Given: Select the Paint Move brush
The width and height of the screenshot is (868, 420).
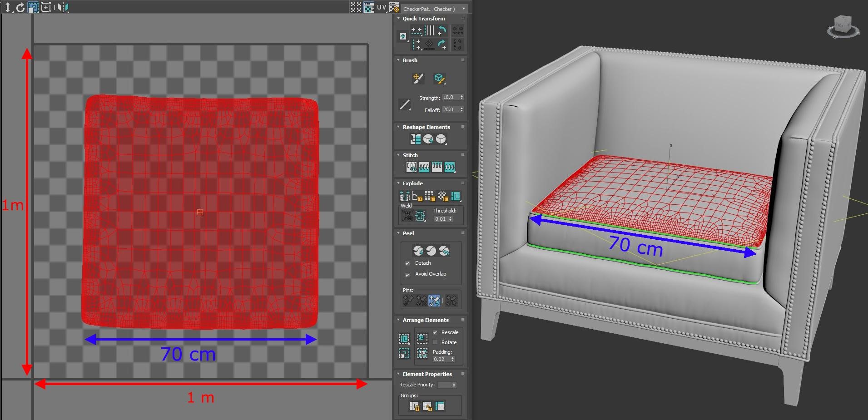Looking at the screenshot, I should [x=418, y=78].
